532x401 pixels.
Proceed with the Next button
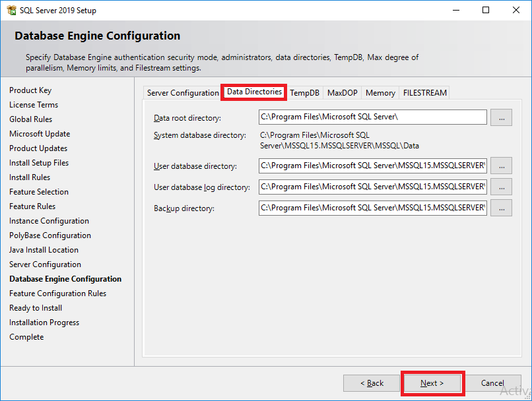click(x=432, y=383)
